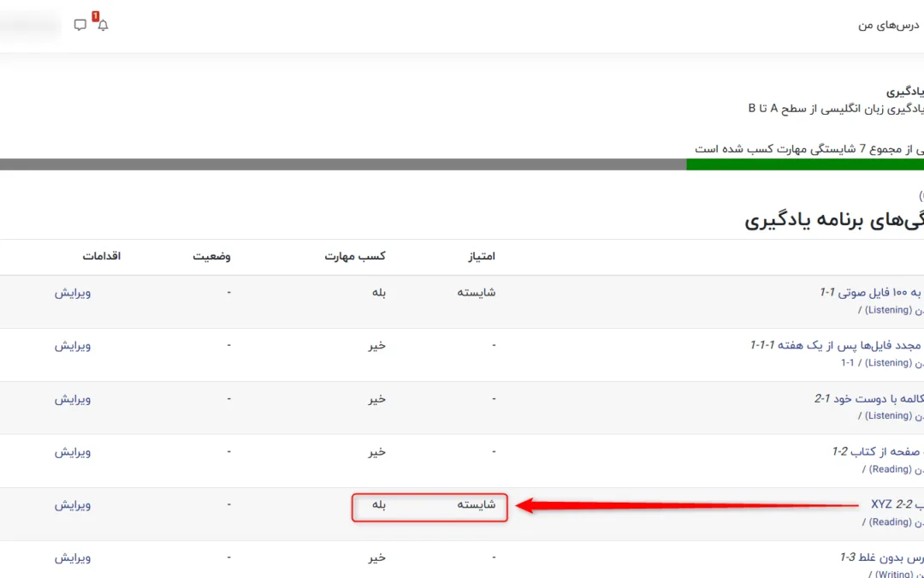This screenshot has height=578, width=924.
Task: Click 'ویرایش' in the XYZ 2-2 row
Action: [x=73, y=504]
